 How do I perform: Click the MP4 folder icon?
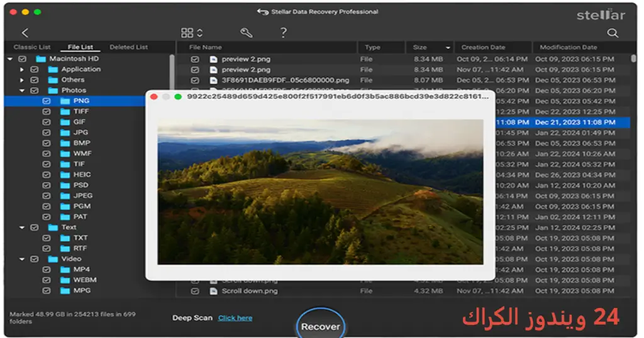click(x=65, y=270)
